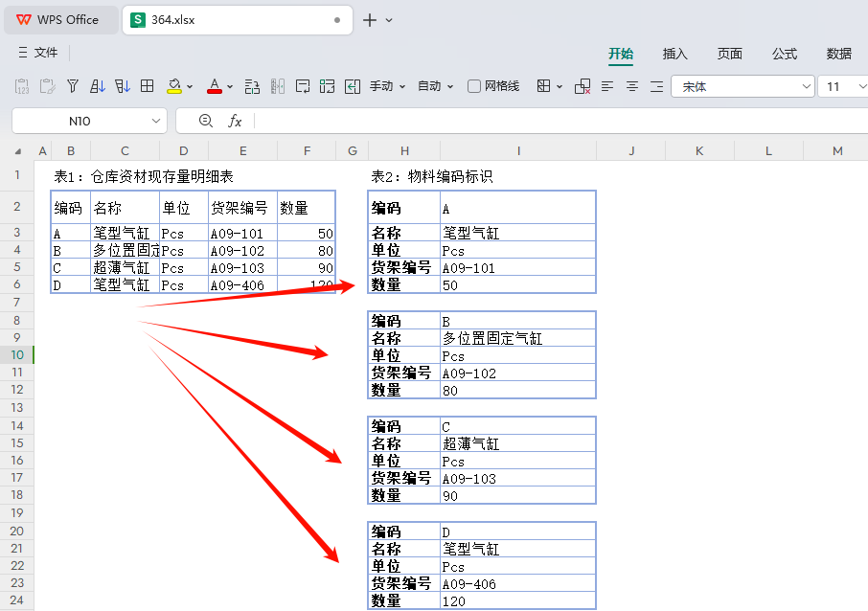Click the fx insert function icon

click(x=235, y=121)
